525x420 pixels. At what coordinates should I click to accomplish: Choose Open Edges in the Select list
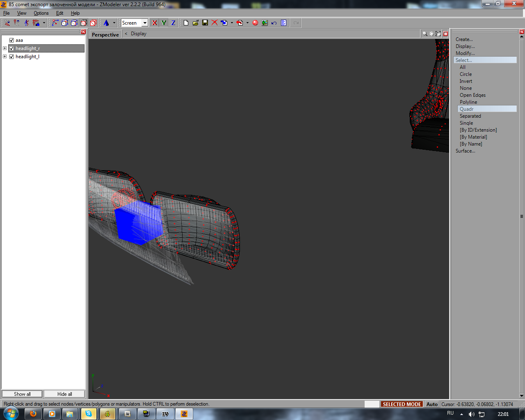pyautogui.click(x=472, y=95)
